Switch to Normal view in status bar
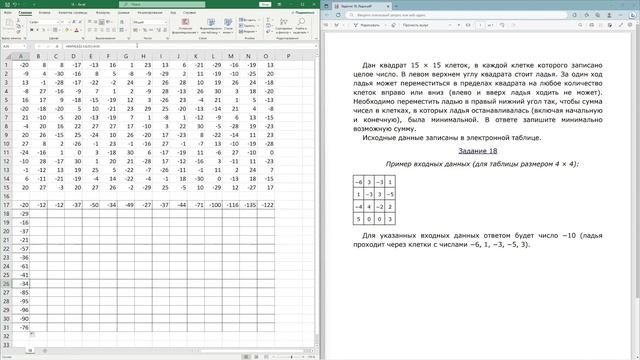This screenshot has width=640, height=360. 246,357
